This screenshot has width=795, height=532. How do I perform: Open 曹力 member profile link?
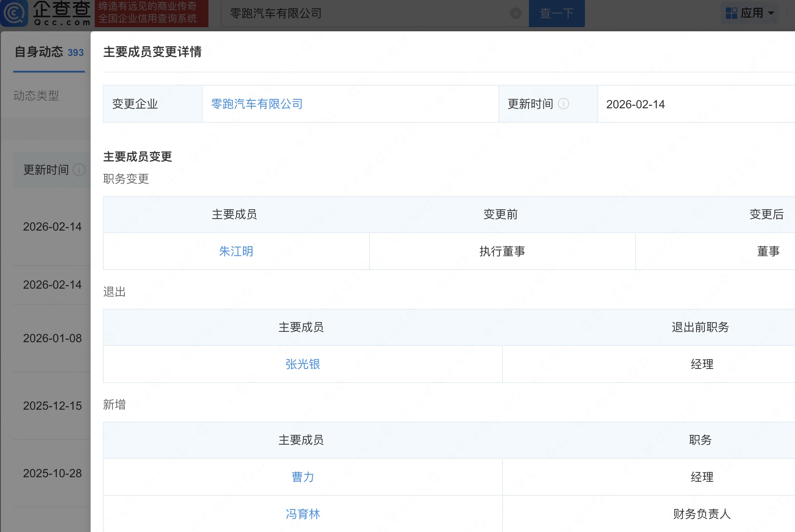[x=303, y=477]
